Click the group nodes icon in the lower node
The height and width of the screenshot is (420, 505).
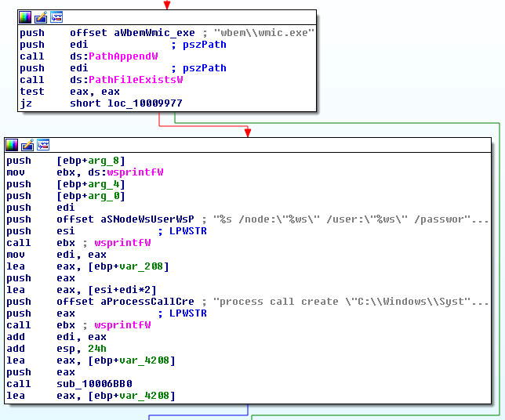point(43,145)
